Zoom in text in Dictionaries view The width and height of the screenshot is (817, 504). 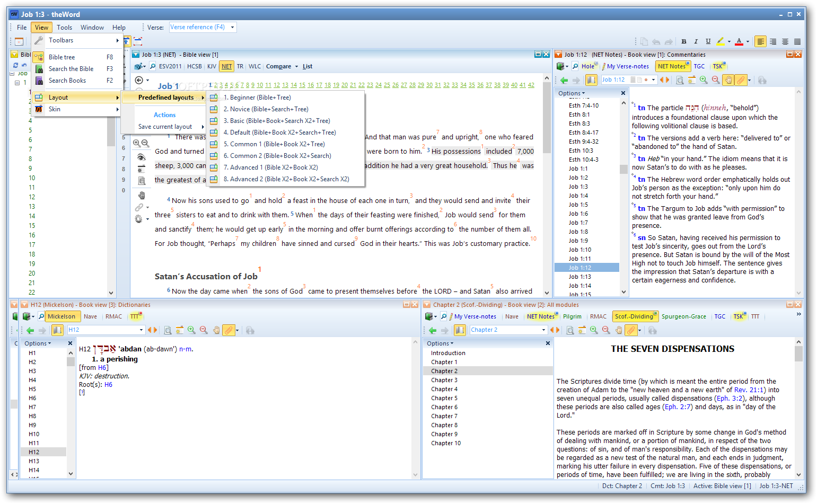(x=191, y=330)
